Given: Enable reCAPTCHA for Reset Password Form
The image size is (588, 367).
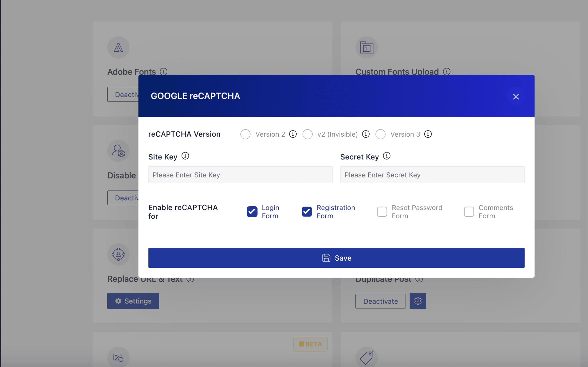Looking at the screenshot, I should tap(382, 212).
